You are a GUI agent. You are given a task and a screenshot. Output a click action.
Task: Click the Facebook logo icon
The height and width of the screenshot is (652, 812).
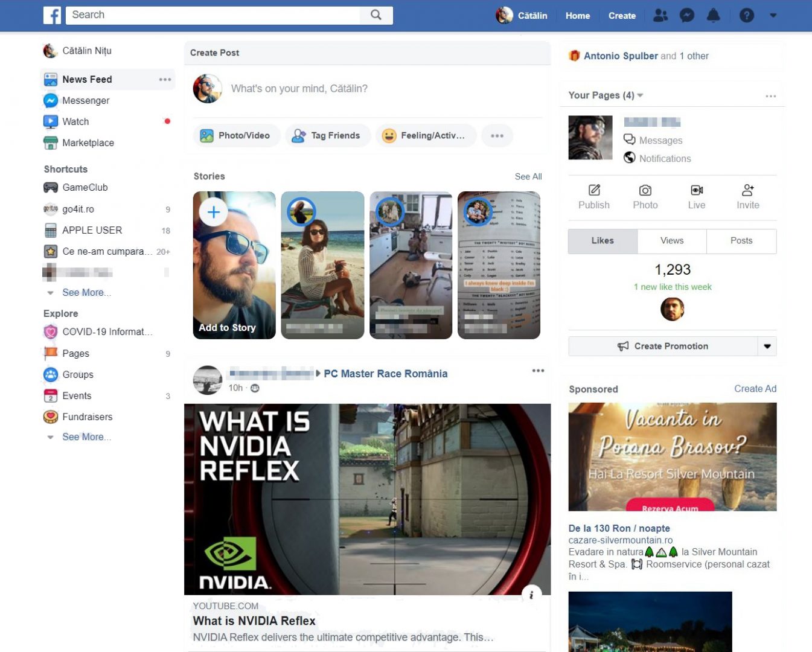tap(53, 15)
